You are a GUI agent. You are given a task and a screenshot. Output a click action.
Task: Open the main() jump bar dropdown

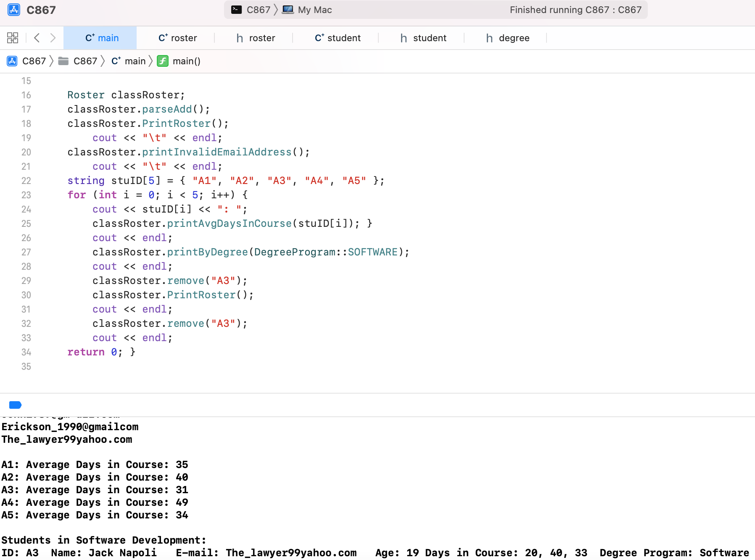click(x=186, y=61)
